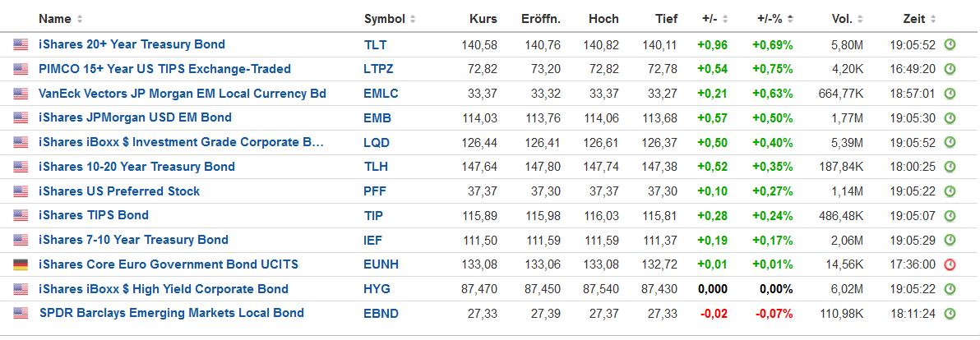The image size is (980, 340).
Task: Open iShares Core Euro Government Bond UCITS
Action: point(169,264)
